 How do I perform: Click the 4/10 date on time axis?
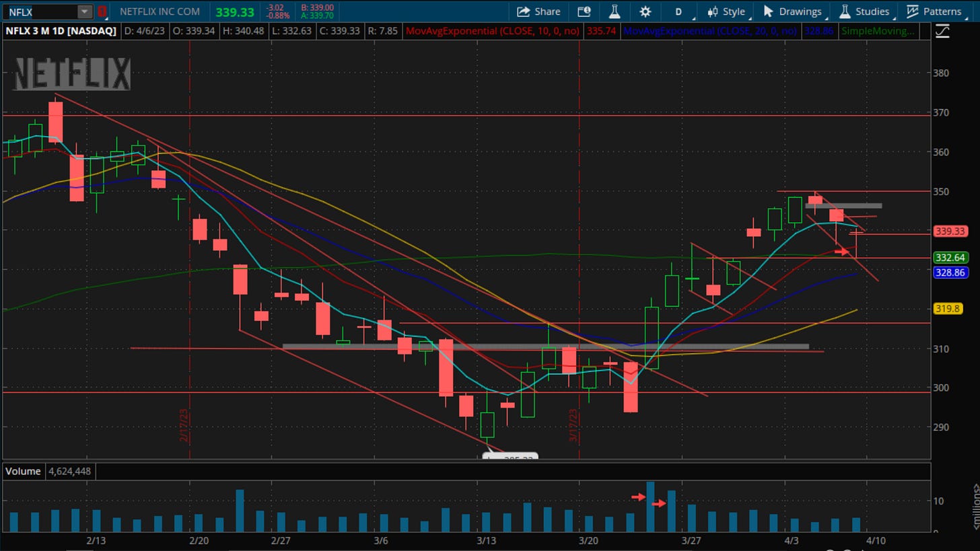click(x=876, y=541)
